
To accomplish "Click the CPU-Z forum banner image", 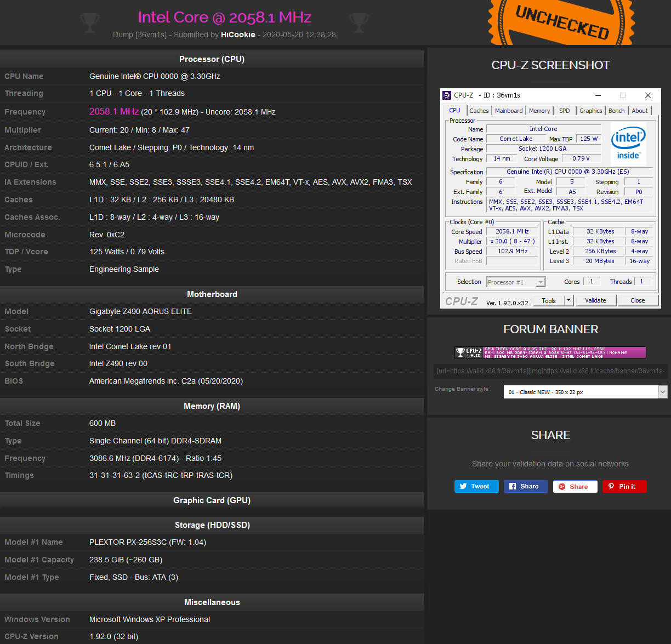I will coord(550,352).
